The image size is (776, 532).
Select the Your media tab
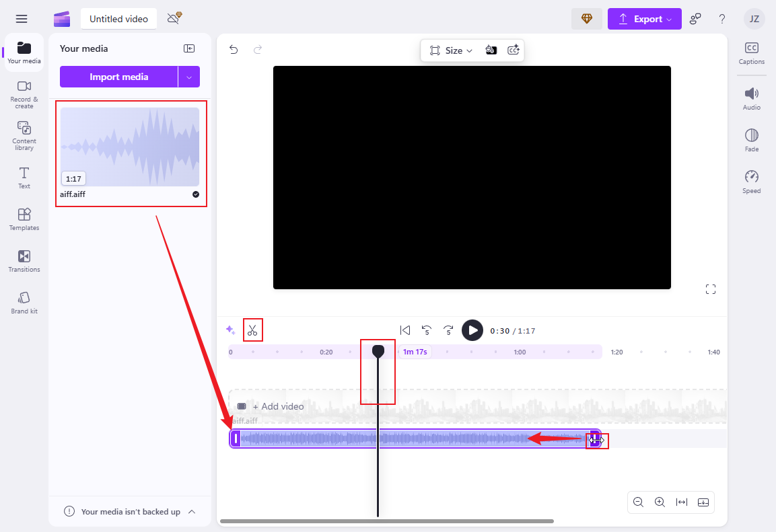coord(24,53)
